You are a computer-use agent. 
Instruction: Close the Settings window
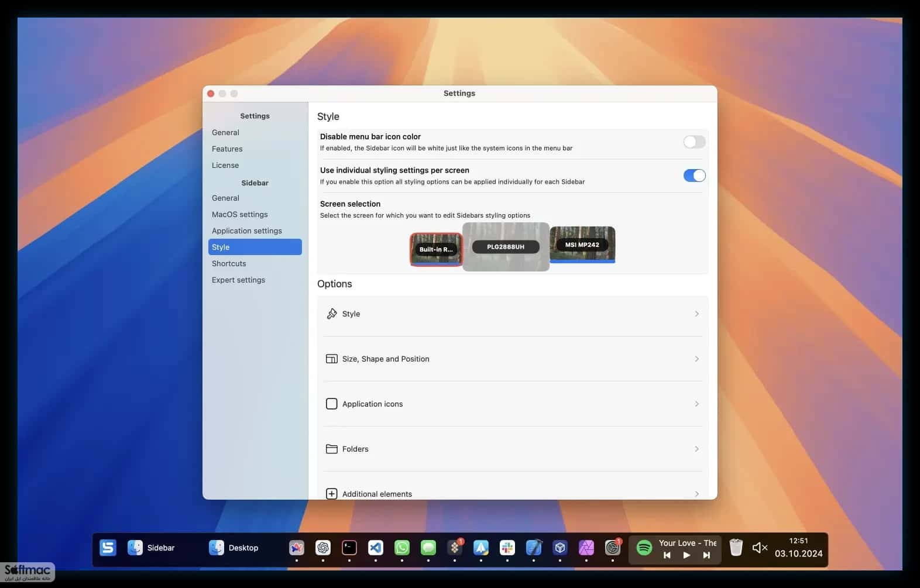[x=211, y=94]
